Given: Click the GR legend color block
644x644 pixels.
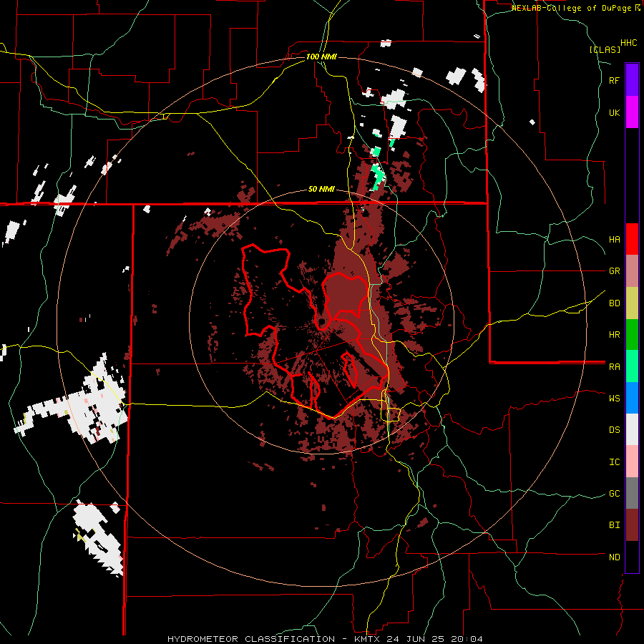Looking at the screenshot, I should (x=632, y=271).
